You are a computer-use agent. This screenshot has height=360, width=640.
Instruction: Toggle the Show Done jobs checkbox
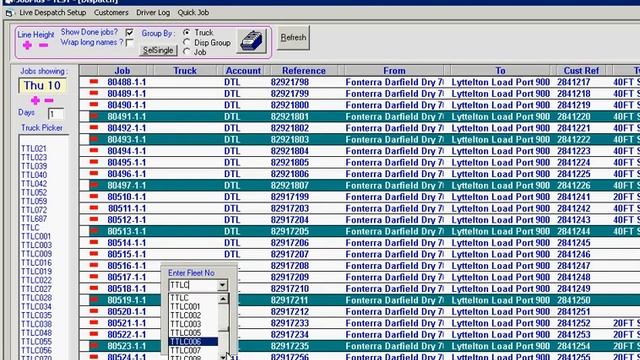[x=130, y=32]
